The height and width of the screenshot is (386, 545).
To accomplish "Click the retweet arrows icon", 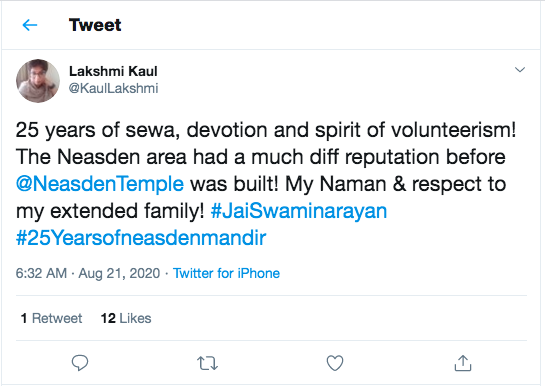I will click(208, 363).
